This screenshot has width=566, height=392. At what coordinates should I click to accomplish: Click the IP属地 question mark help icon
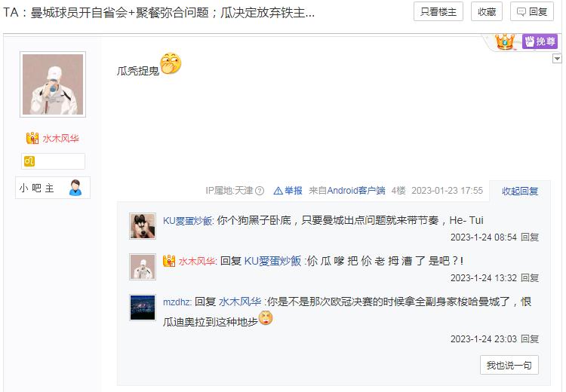pyautogui.click(x=260, y=191)
